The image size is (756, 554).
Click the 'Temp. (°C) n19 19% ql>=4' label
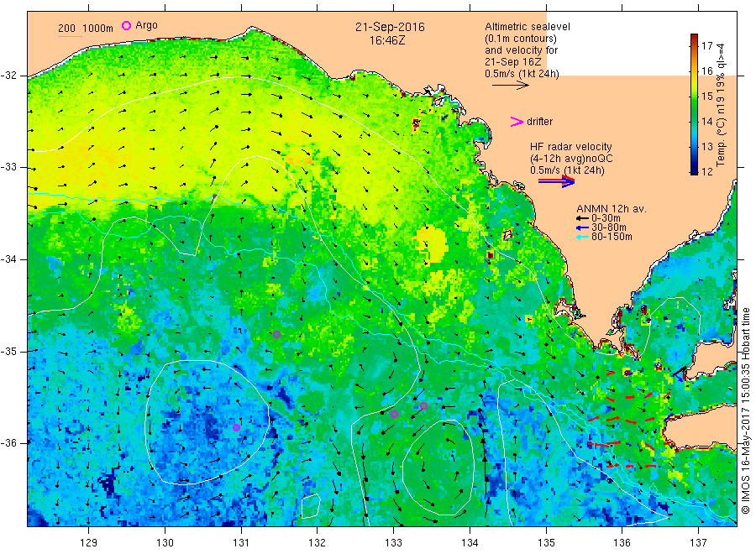[721, 105]
